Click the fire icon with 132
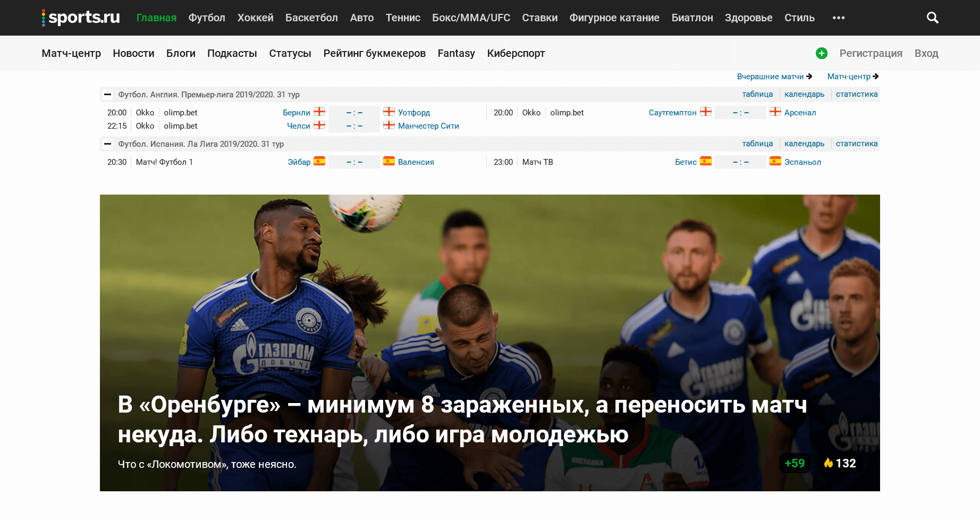This screenshot has height=520, width=980. click(x=828, y=463)
